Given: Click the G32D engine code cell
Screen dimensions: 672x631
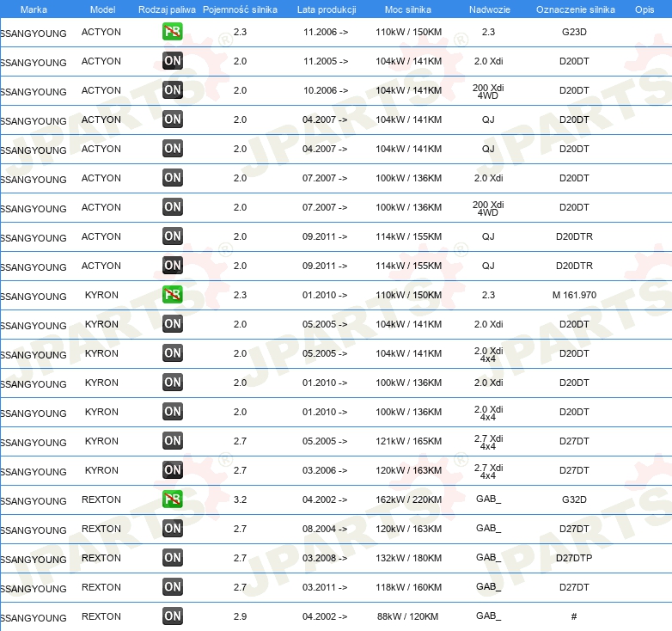Looking at the screenshot, I should click(574, 499).
